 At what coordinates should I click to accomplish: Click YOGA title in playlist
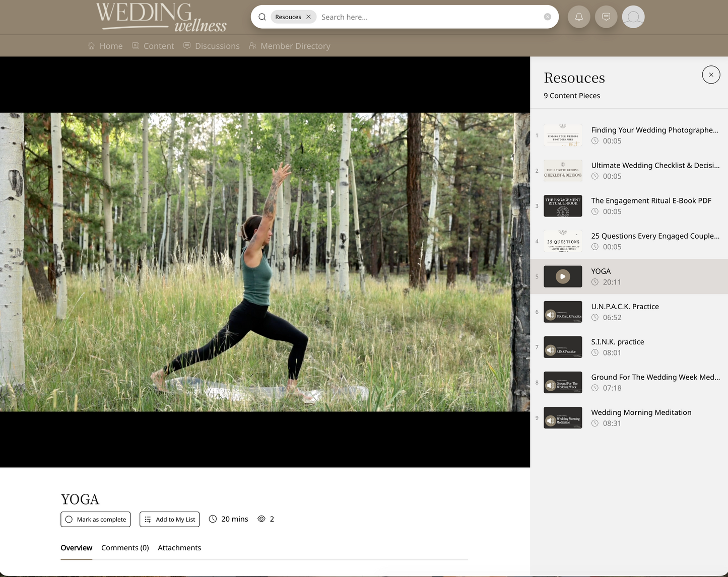click(601, 271)
